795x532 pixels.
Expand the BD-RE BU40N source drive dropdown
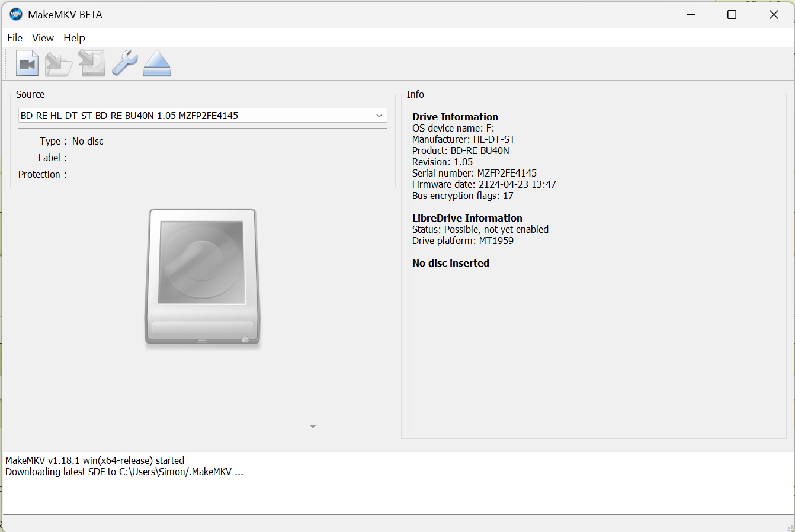[379, 116]
